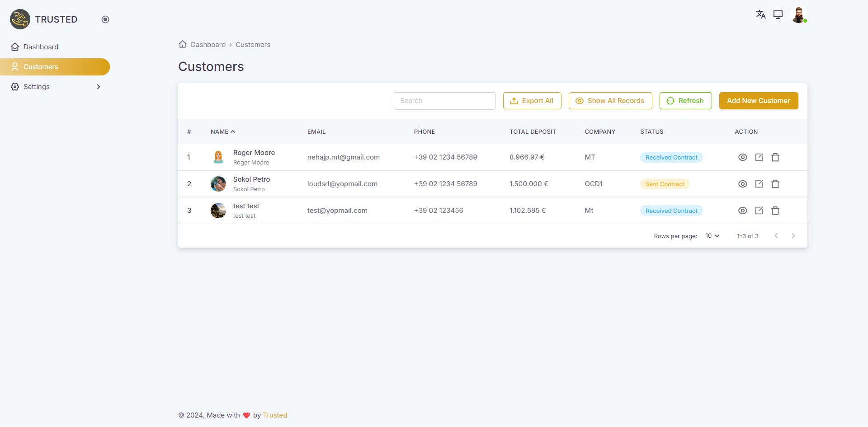Click the TOTAL DEPOSIT column header
Screen dimensions: 868x427
pos(533,132)
